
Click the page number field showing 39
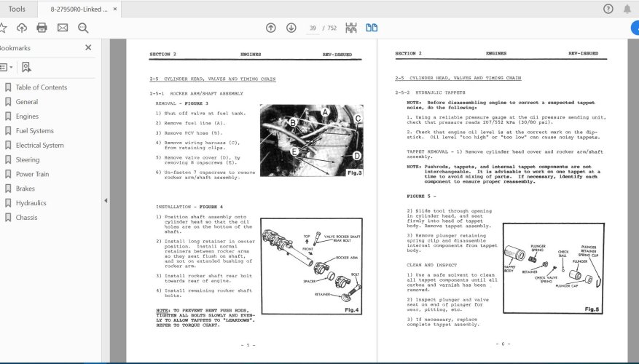coord(313,28)
